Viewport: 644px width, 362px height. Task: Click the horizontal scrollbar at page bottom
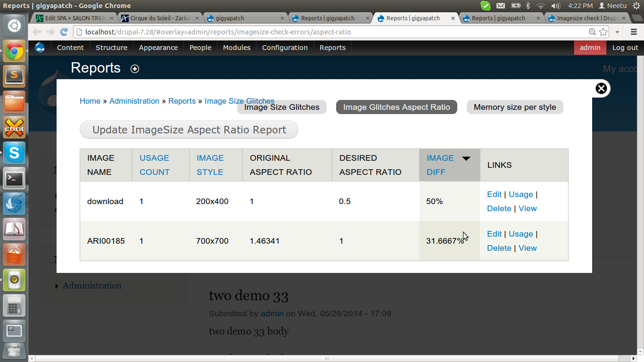(326, 358)
